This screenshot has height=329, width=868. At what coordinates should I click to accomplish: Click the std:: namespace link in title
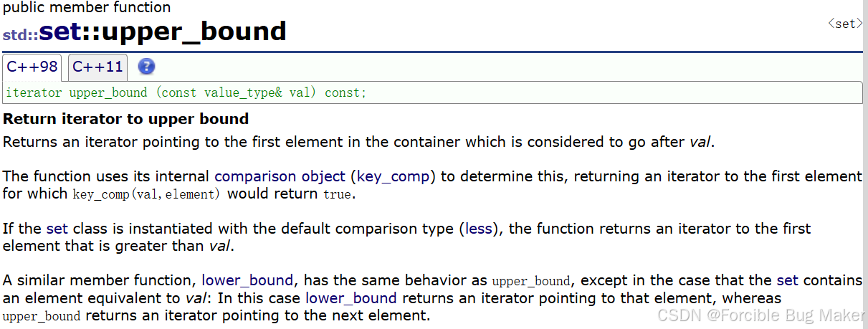21,34
